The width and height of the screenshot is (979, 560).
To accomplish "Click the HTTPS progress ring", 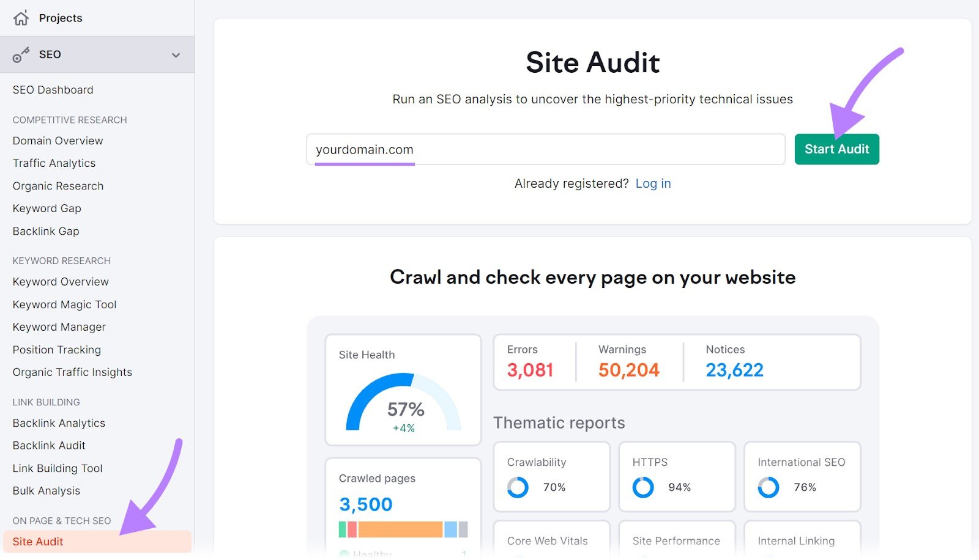I will point(643,487).
